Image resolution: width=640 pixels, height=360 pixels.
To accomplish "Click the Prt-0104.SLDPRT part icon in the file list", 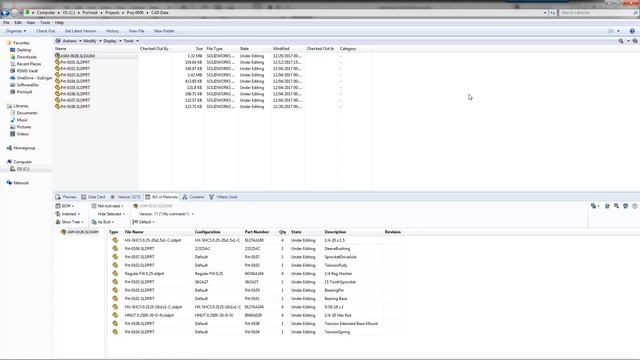I will (x=58, y=81).
